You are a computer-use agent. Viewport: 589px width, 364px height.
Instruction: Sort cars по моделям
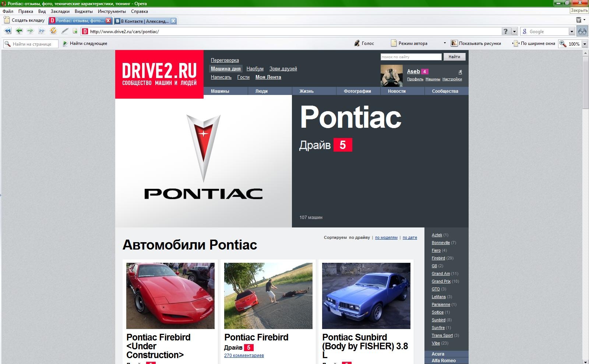pos(386,238)
